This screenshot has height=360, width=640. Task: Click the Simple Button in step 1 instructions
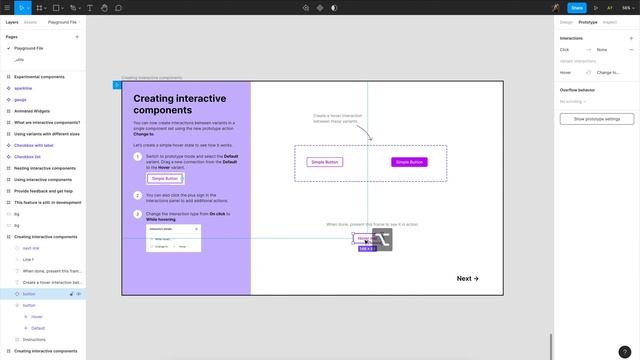coord(165,178)
